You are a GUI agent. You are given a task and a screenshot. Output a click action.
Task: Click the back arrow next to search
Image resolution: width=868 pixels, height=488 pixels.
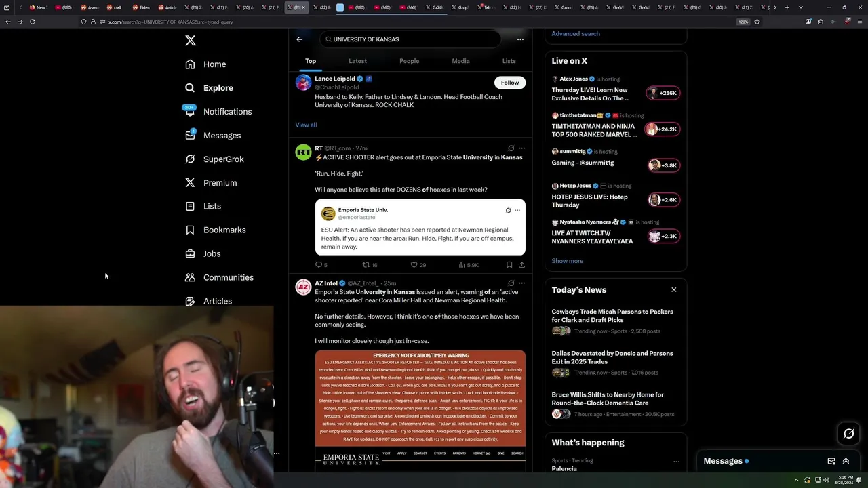click(299, 39)
